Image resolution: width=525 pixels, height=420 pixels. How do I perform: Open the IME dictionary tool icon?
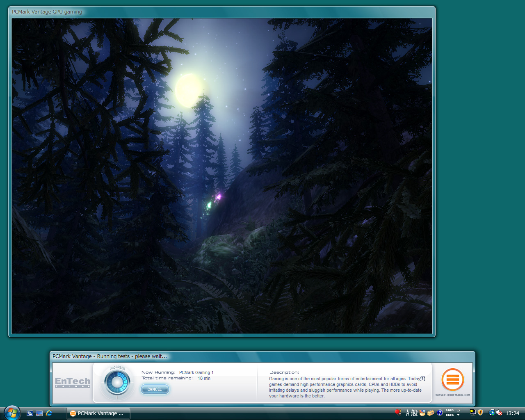(422, 413)
